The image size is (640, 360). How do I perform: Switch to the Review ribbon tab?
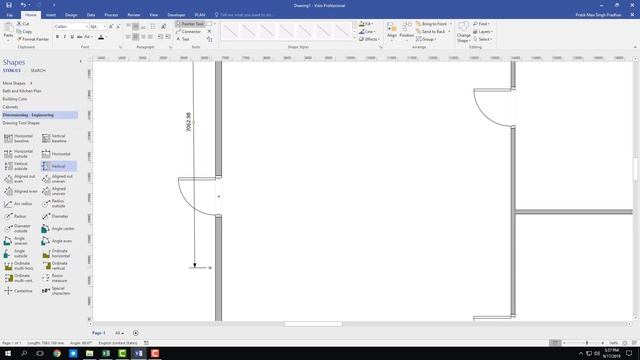tap(133, 15)
